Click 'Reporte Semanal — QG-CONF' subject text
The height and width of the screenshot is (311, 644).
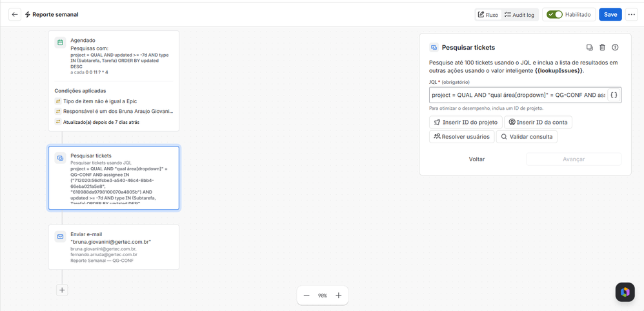[x=102, y=261]
